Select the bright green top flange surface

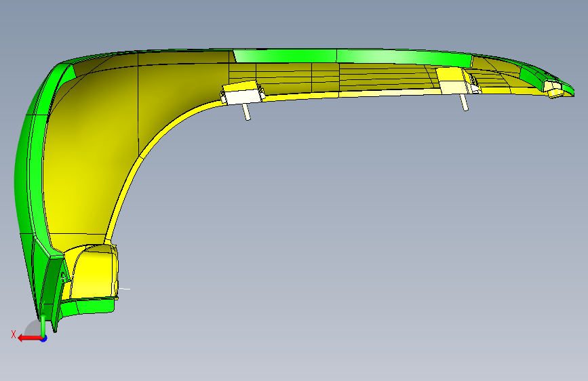coord(353,56)
